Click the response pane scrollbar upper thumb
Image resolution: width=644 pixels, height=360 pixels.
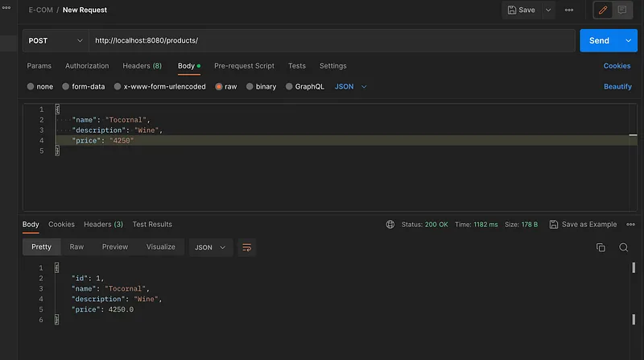[634, 267]
